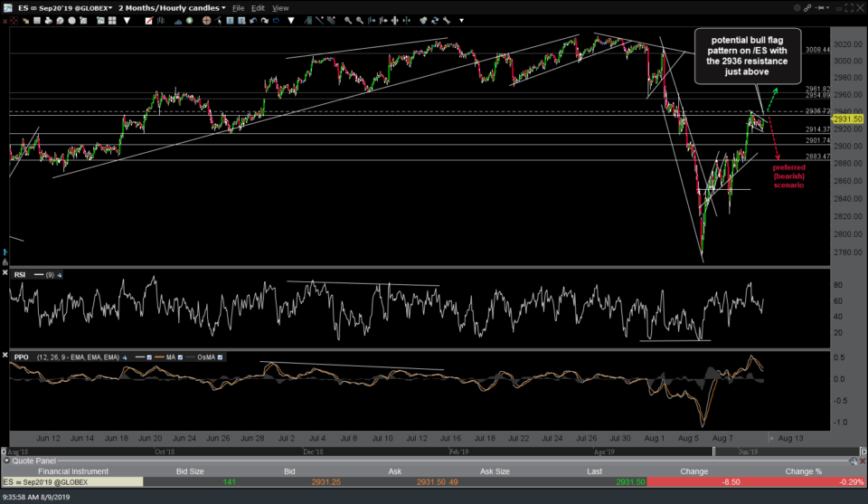The image size is (868, 504).
Task: Click the bid price 2931.25
Action: [x=325, y=482]
